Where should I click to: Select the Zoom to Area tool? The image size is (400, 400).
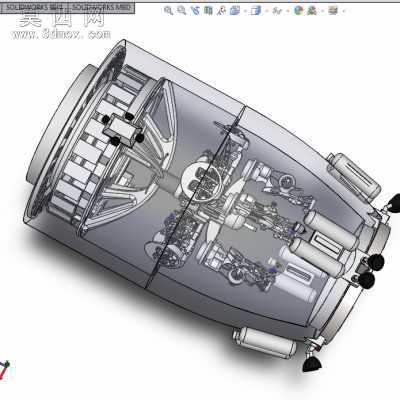(x=181, y=11)
